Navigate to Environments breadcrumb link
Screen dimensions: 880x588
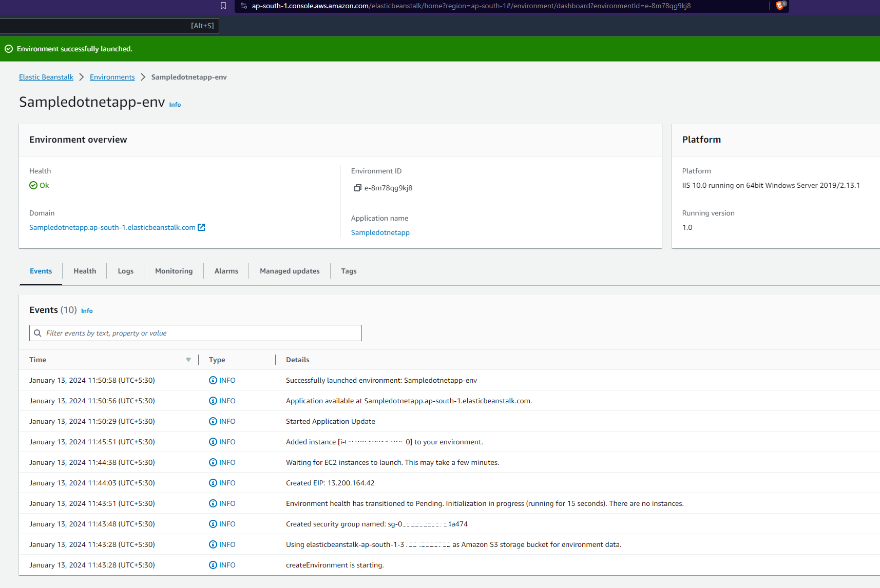112,77
